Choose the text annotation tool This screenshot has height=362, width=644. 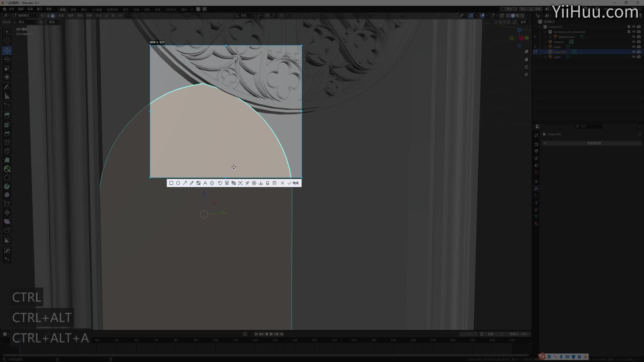[205, 183]
